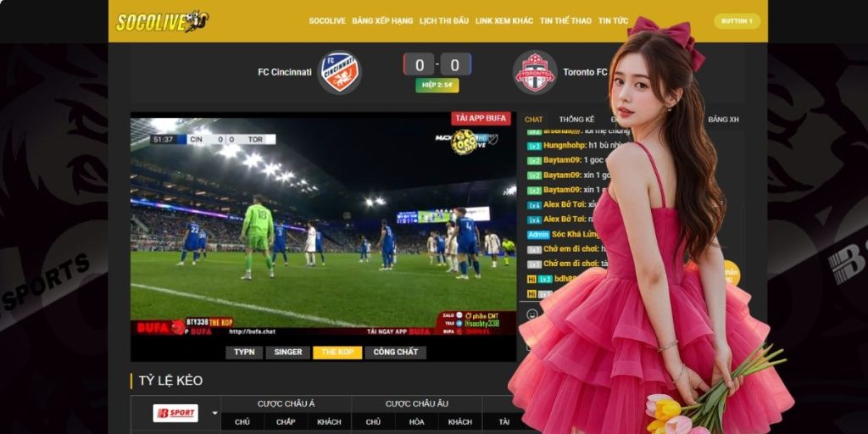Click the BUFA logo on video banner
This screenshot has width=868, height=434.
tap(154, 326)
